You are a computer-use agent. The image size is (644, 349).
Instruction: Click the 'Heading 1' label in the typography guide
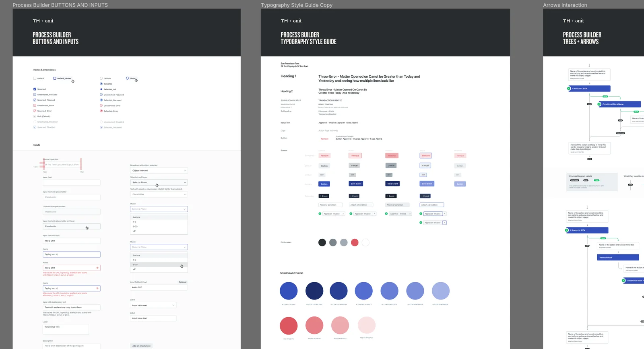pos(288,76)
